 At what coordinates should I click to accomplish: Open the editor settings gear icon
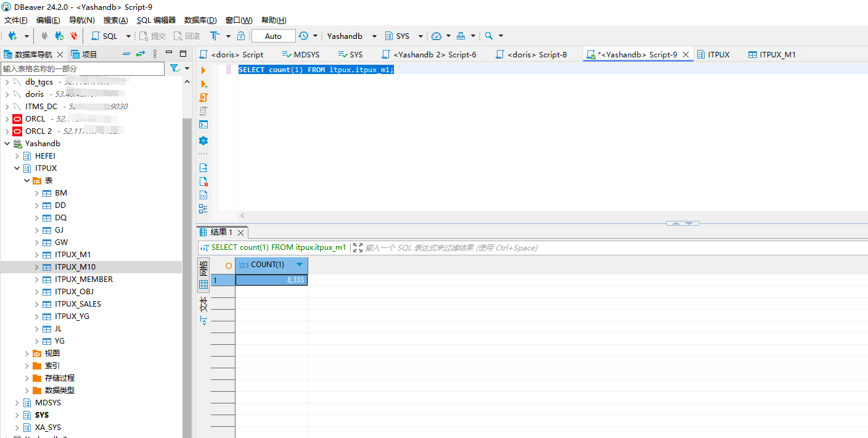(x=203, y=141)
